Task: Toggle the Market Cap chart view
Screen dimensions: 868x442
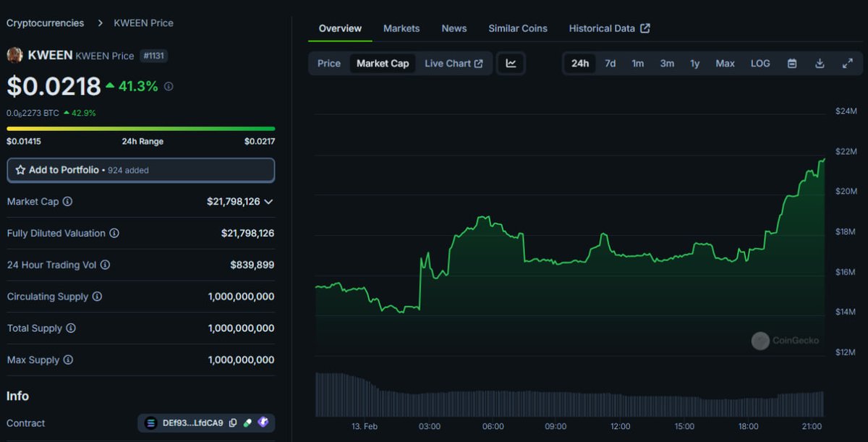Action: point(383,64)
